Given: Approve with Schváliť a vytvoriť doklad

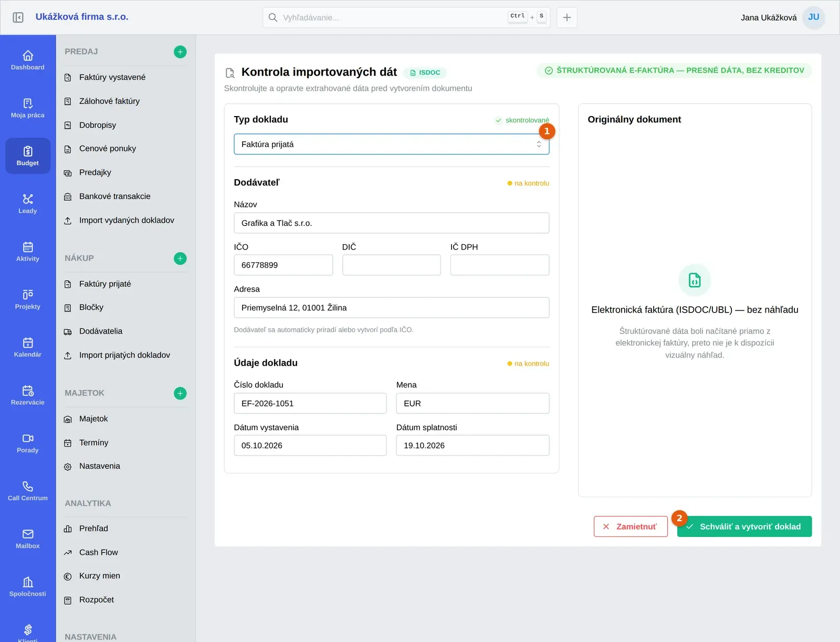Looking at the screenshot, I should click(x=744, y=526).
